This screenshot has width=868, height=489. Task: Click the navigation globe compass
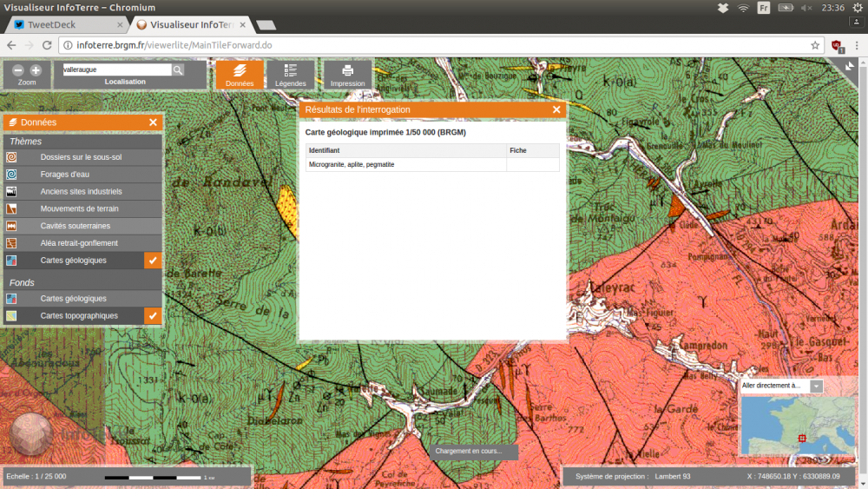click(x=31, y=434)
